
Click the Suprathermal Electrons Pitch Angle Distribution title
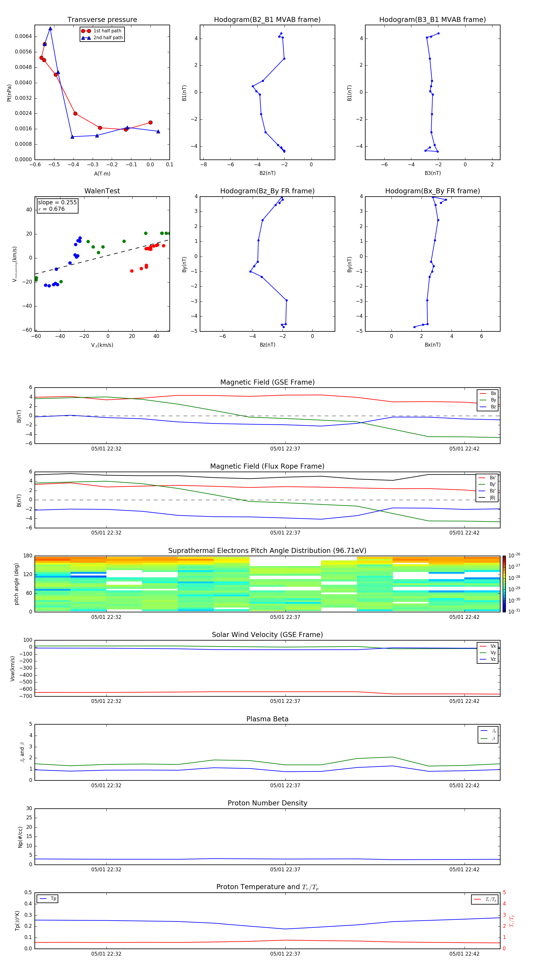(x=267, y=551)
